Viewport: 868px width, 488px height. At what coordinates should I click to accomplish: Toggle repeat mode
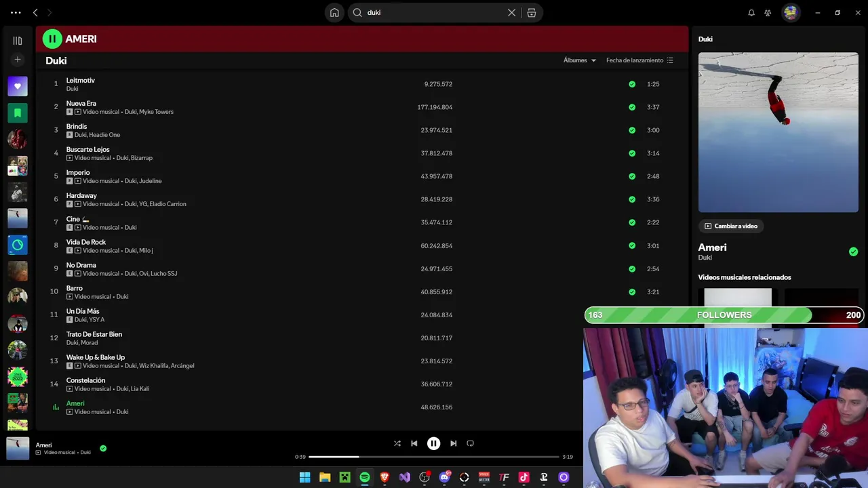[x=470, y=443]
